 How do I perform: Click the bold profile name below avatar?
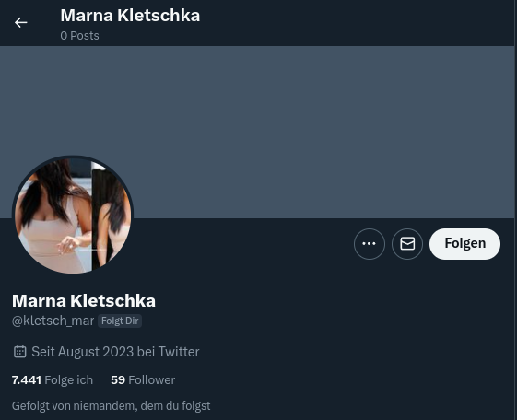tap(84, 301)
